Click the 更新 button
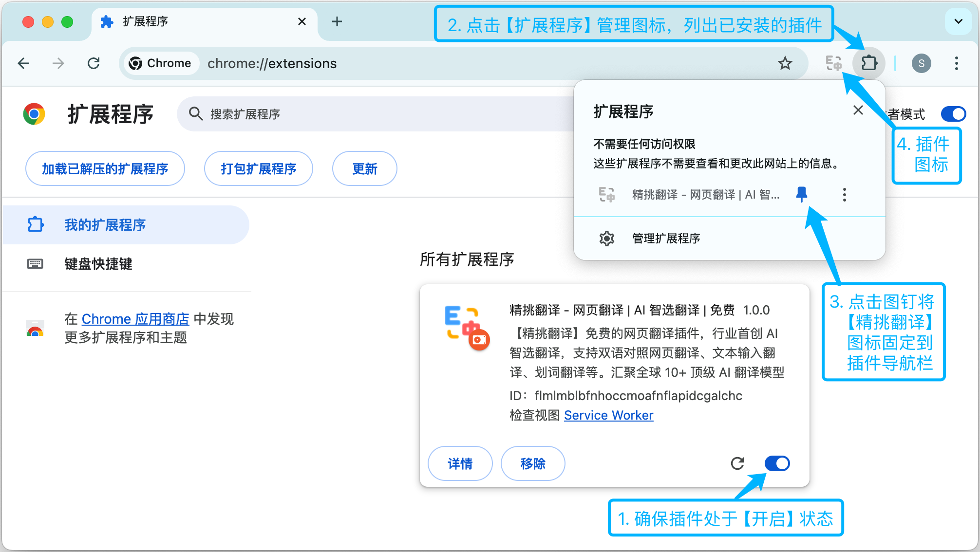This screenshot has height=552, width=980. (365, 168)
